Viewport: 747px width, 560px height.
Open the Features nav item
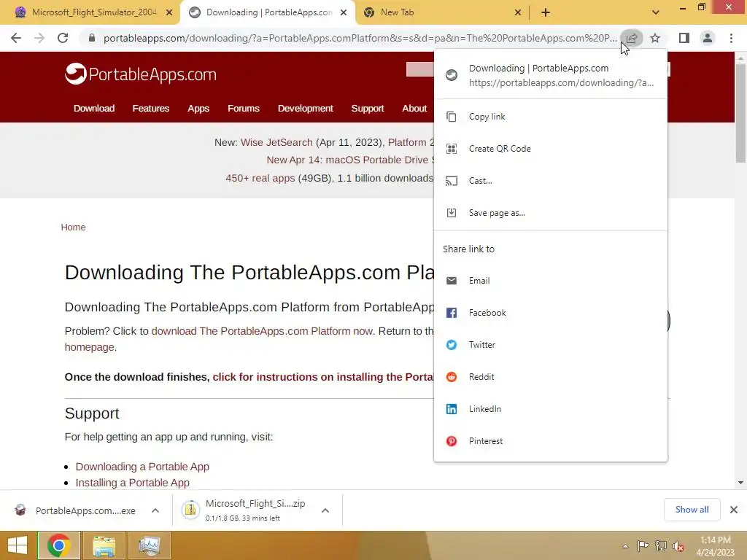[150, 109]
